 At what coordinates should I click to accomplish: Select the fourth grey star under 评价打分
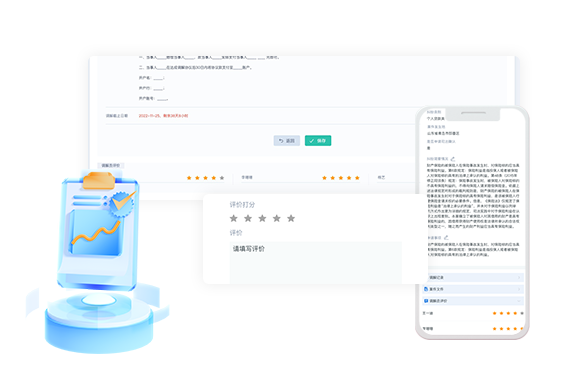tap(277, 218)
